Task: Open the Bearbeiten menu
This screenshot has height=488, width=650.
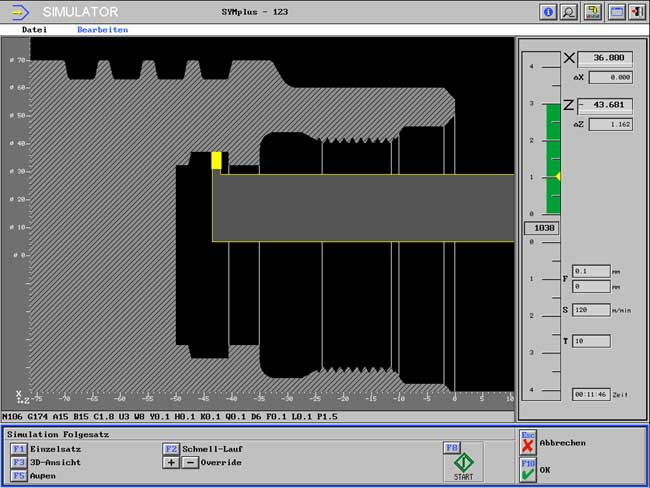Action: click(x=102, y=30)
